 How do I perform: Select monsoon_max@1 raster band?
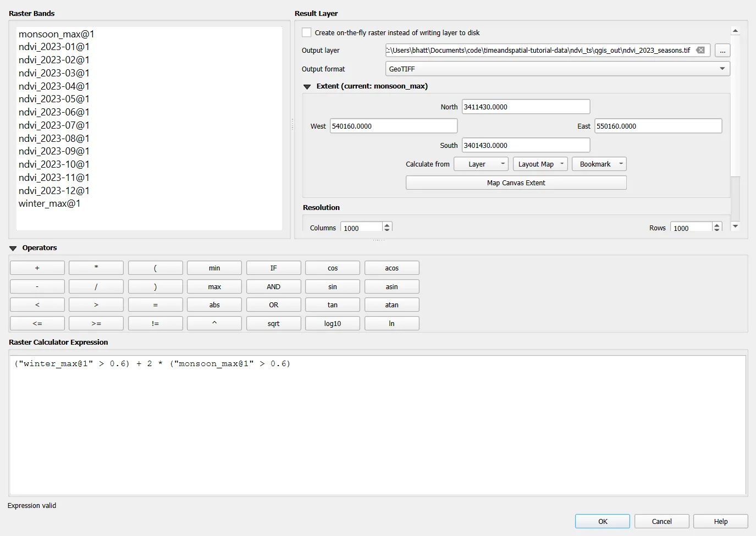click(x=57, y=34)
